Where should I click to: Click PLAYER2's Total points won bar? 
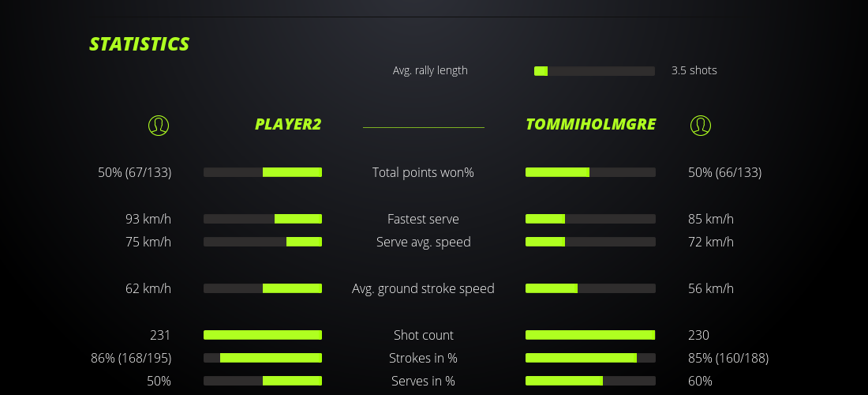pyautogui.click(x=263, y=172)
